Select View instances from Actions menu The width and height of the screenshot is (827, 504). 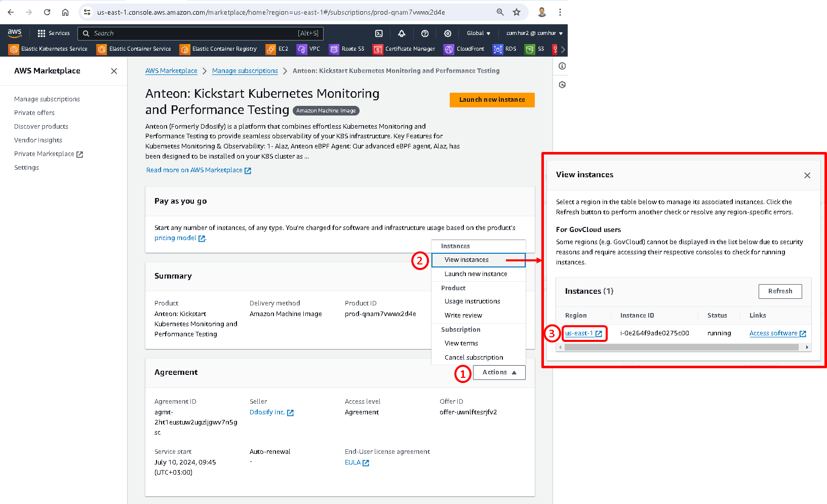pyautogui.click(x=466, y=260)
